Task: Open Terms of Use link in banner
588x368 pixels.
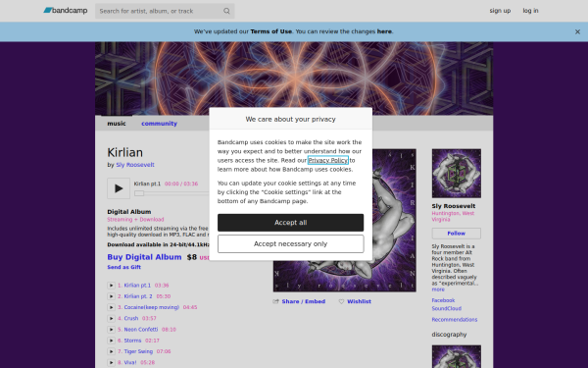Action: pos(270,31)
